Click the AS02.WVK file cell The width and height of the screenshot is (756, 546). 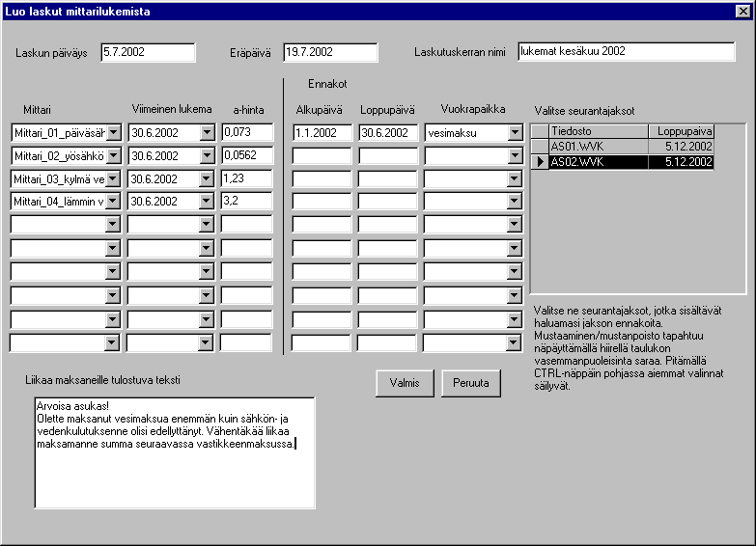[x=599, y=161]
